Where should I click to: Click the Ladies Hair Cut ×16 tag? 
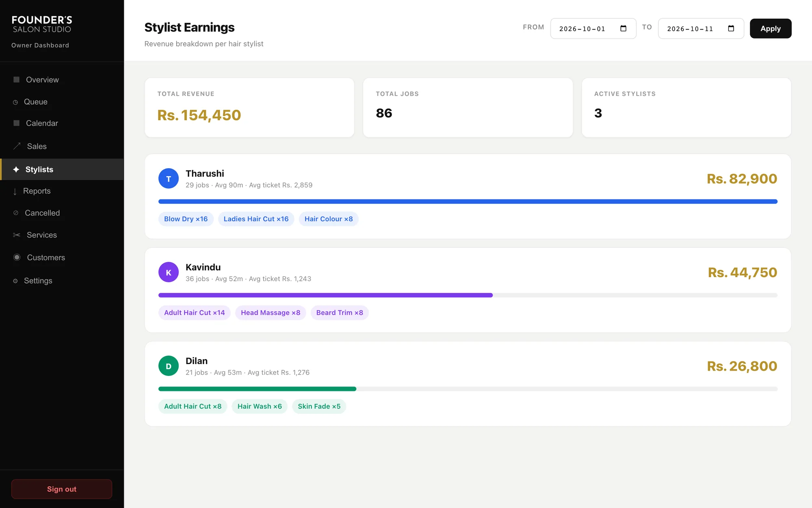256,219
